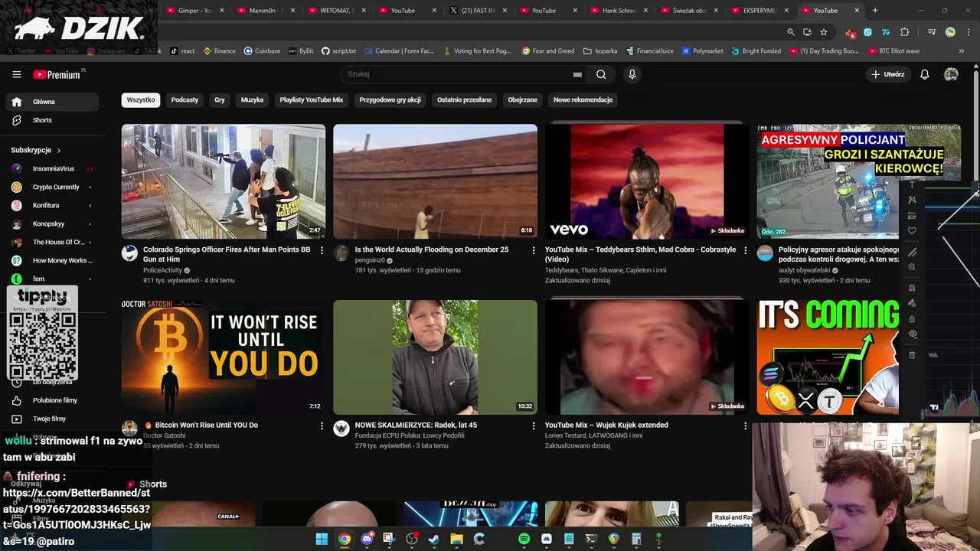Screen dimensions: 980x551
Task: Open the Fear and Greed bookmark
Action: click(x=548, y=51)
